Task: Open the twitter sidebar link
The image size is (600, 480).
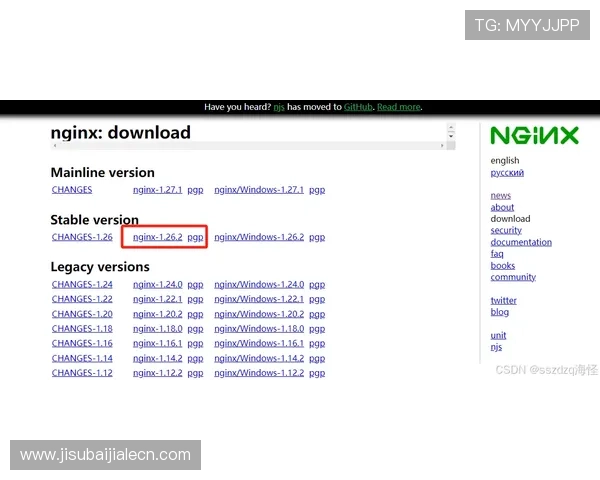Action: point(504,300)
